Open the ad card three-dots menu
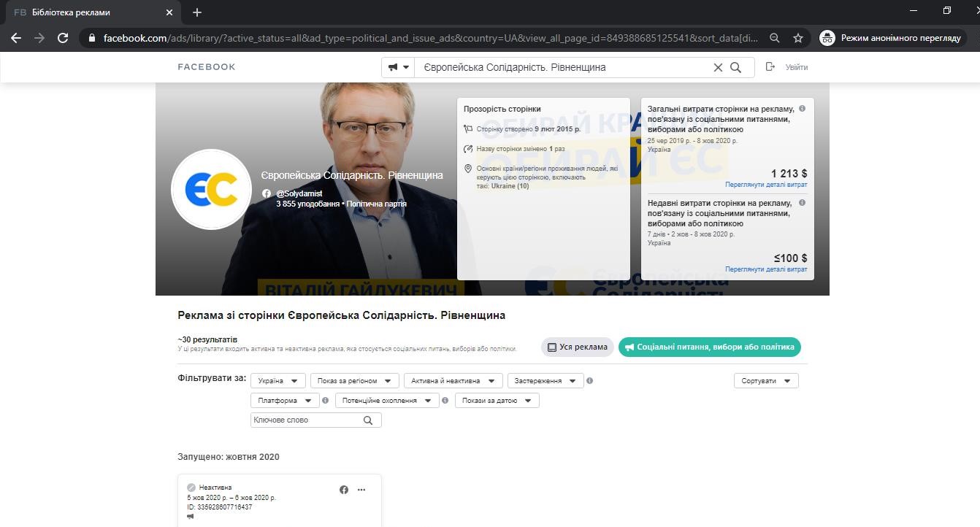This screenshot has width=980, height=527. 361,490
